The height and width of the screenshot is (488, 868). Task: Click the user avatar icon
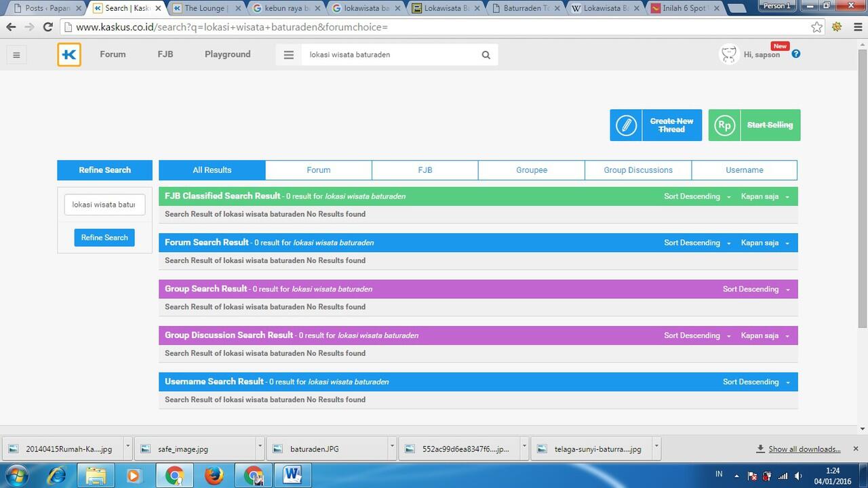click(729, 54)
